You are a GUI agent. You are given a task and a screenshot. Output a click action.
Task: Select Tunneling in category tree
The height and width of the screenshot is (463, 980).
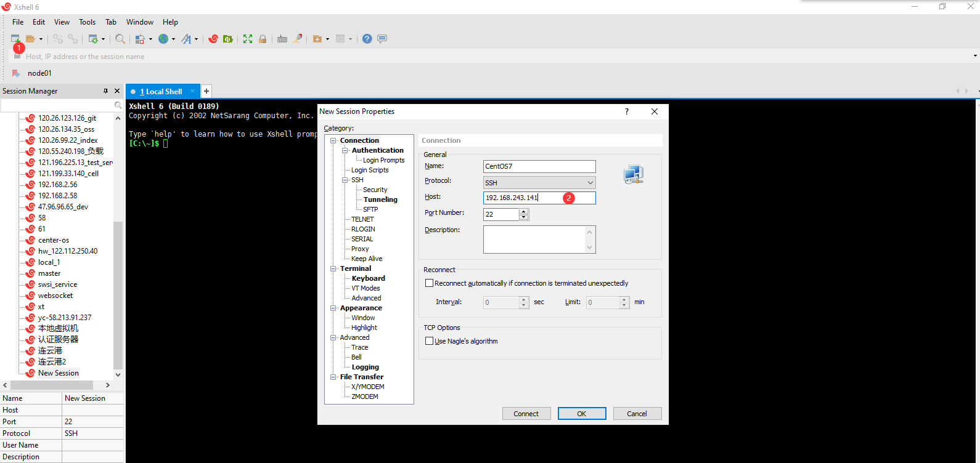pyautogui.click(x=380, y=199)
